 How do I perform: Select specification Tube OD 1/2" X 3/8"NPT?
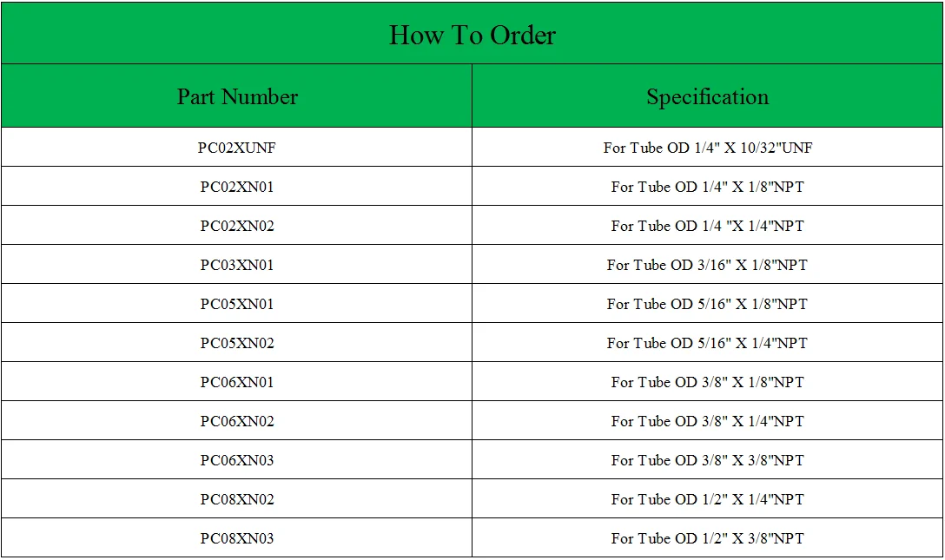[x=708, y=538]
